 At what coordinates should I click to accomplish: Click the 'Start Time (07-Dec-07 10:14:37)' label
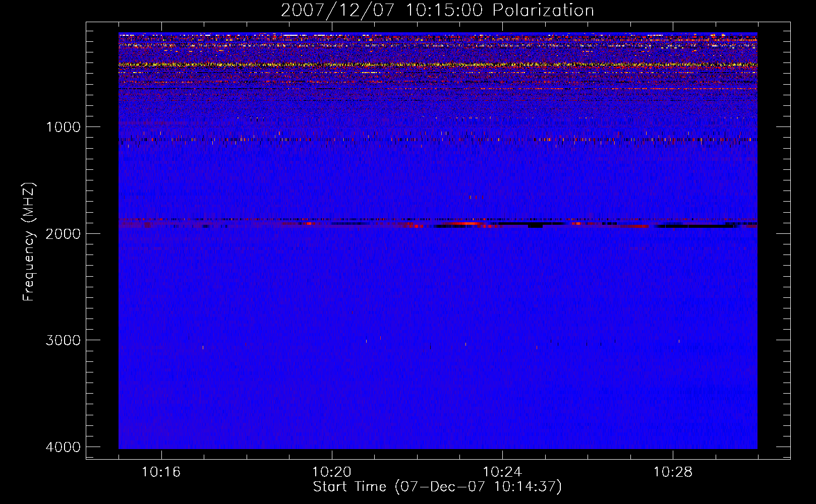437,487
